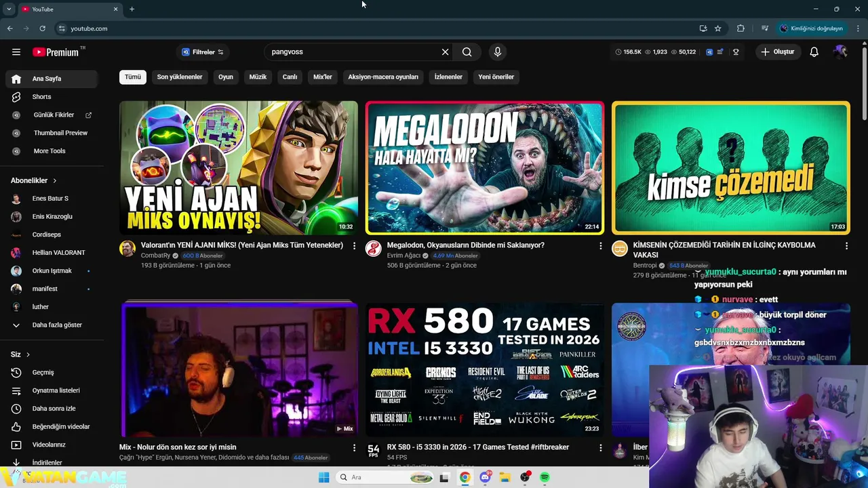Image resolution: width=868 pixels, height=488 pixels.
Task: Click the Oluştur create button
Action: pyautogui.click(x=777, y=52)
